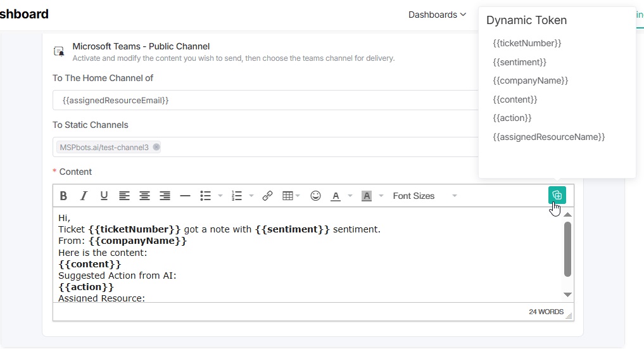Align text to the right
Screen dimensions: 644x349
point(165,196)
